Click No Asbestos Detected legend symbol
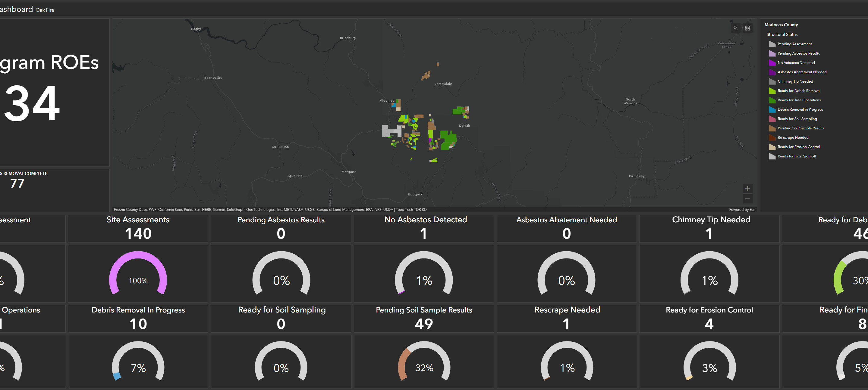The width and height of the screenshot is (868, 390). point(772,63)
